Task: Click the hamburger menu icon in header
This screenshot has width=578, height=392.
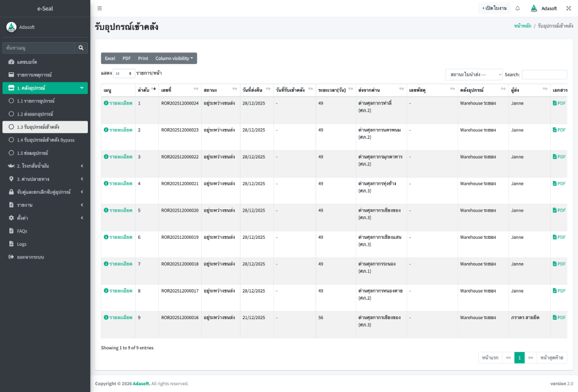Action: (99, 8)
